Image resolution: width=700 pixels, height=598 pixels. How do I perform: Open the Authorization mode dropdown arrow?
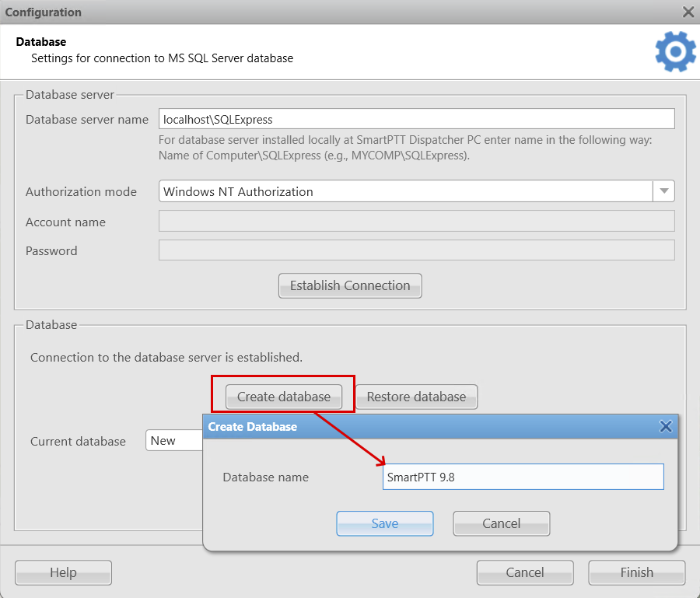pos(664,191)
